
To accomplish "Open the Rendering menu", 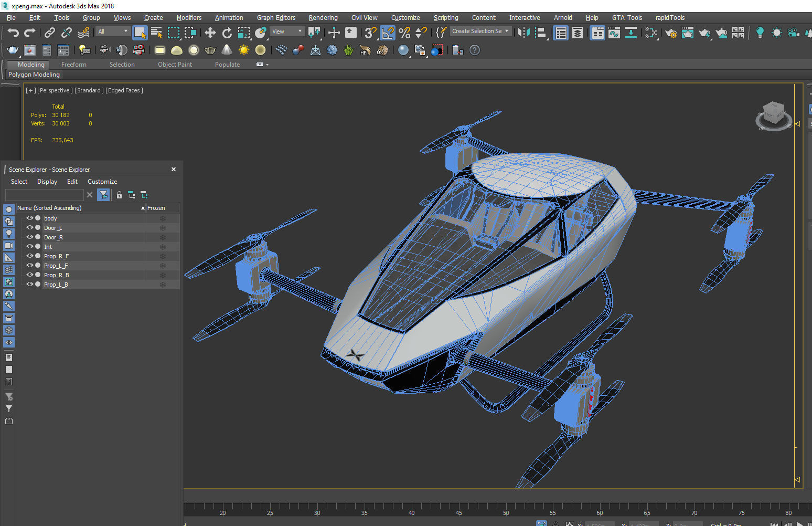I will [x=323, y=17].
